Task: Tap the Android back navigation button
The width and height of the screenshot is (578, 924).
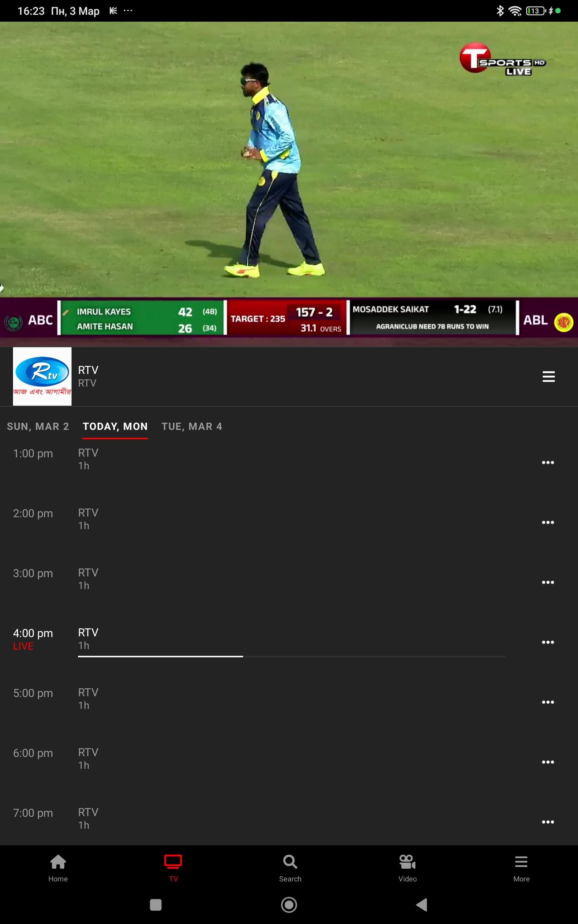Action: (x=422, y=905)
